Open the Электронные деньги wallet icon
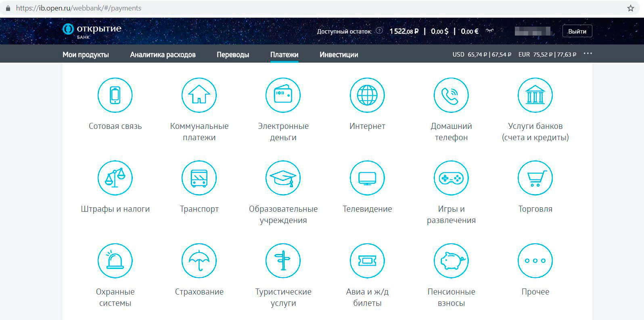Screen dimensions: 644x320 [x=283, y=95]
